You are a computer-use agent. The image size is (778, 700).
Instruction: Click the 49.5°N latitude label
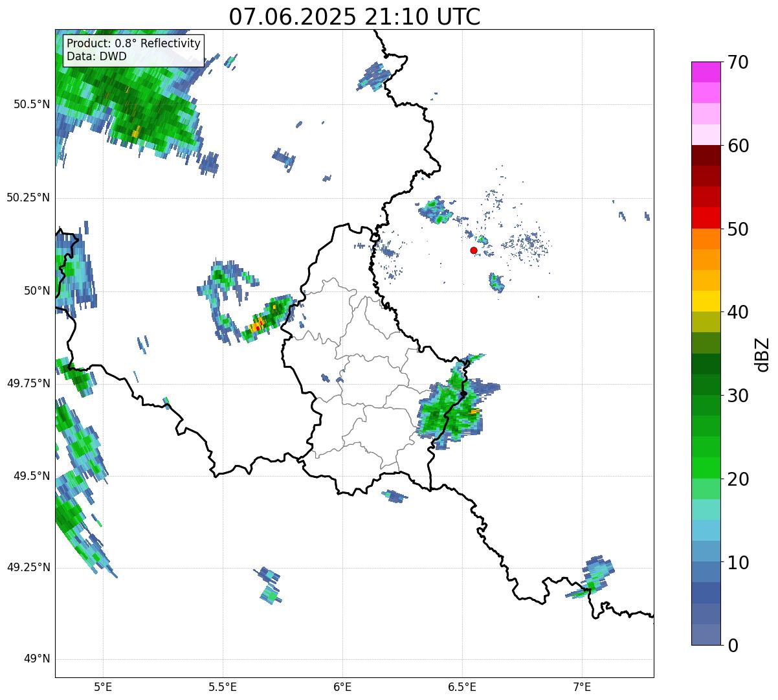point(31,476)
